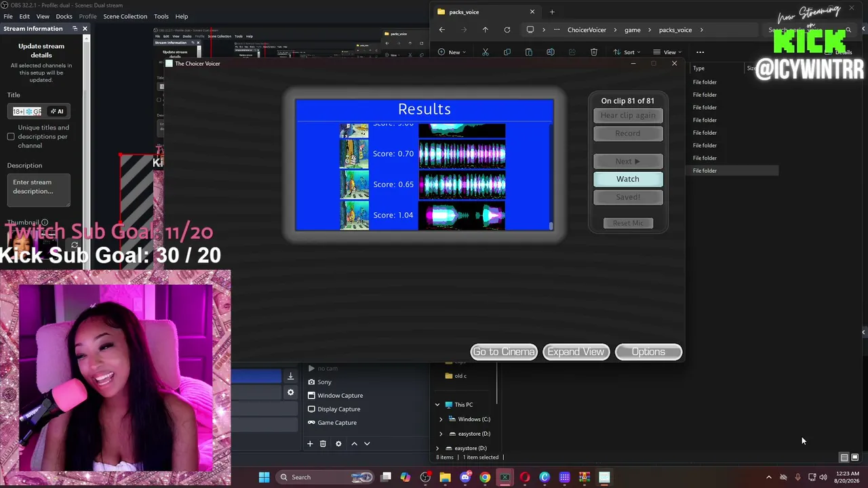Click the gear icon beside the scene list
The height and width of the screenshot is (488, 868).
290,392
